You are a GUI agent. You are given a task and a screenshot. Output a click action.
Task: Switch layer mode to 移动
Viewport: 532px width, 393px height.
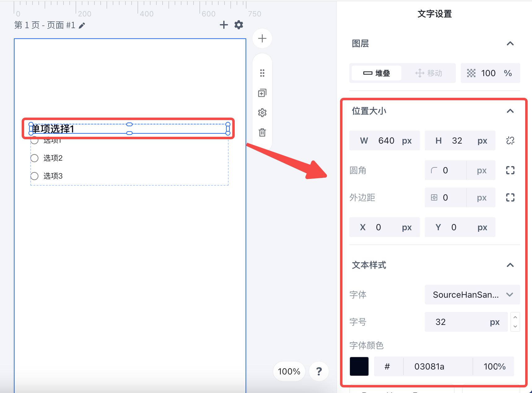point(429,73)
